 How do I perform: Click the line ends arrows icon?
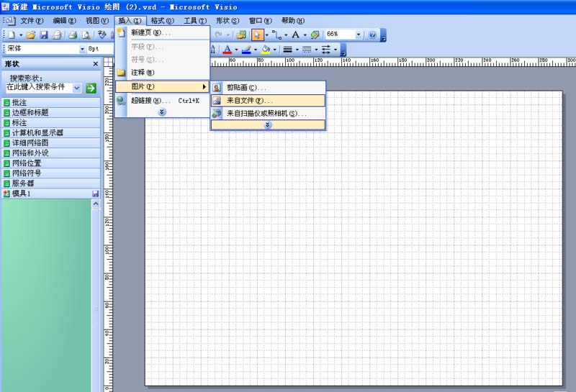pos(326,50)
